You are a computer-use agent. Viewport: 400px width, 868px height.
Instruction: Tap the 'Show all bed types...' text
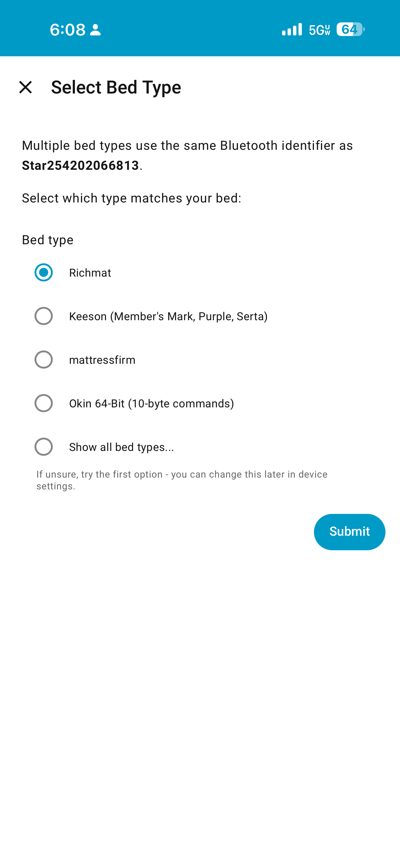[122, 447]
